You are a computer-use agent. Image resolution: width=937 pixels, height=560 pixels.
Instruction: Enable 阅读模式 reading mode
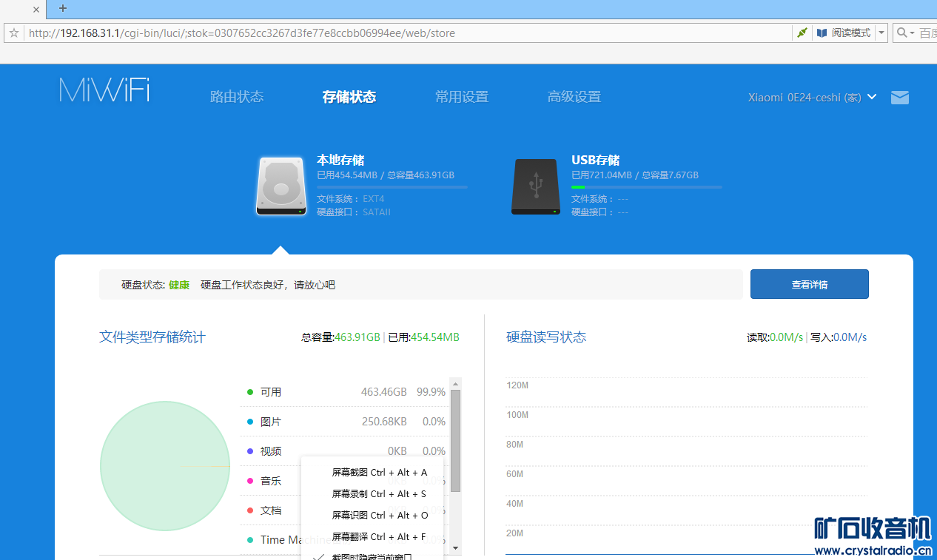tap(844, 33)
